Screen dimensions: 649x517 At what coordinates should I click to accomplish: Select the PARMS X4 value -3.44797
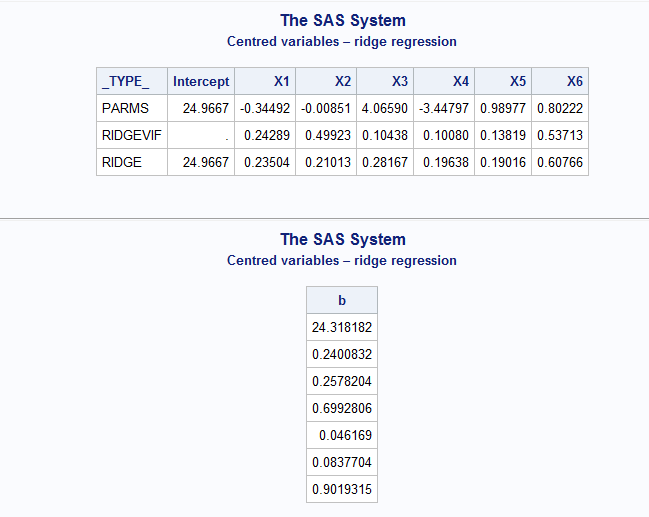(444, 108)
